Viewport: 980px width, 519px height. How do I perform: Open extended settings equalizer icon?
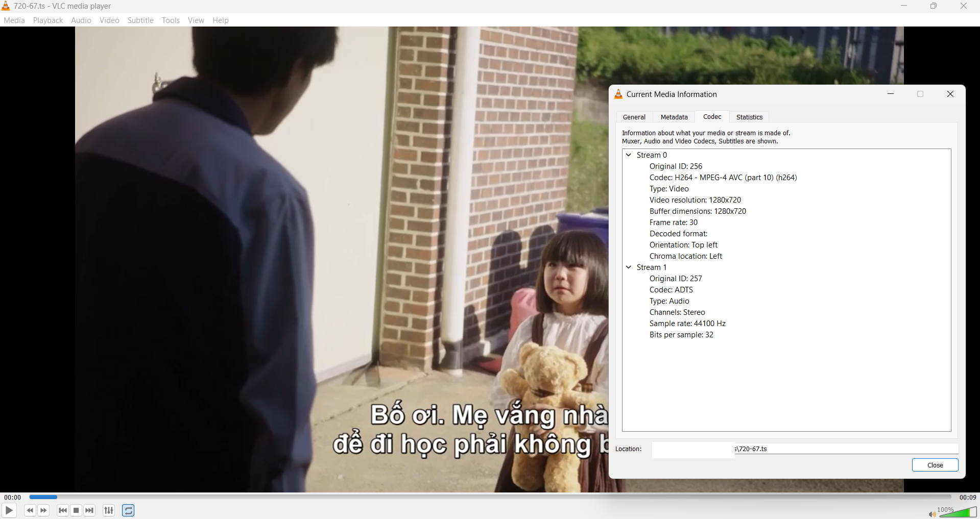[x=109, y=510]
